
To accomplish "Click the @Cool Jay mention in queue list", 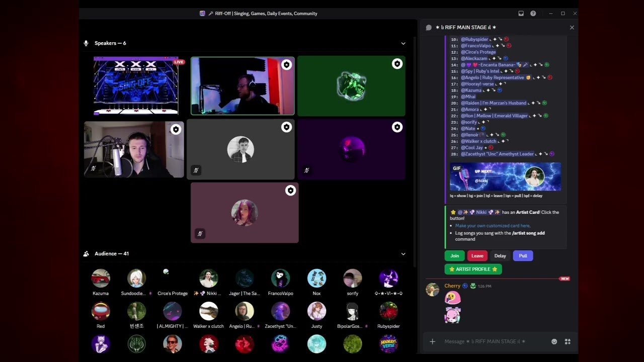I will click(471, 147).
